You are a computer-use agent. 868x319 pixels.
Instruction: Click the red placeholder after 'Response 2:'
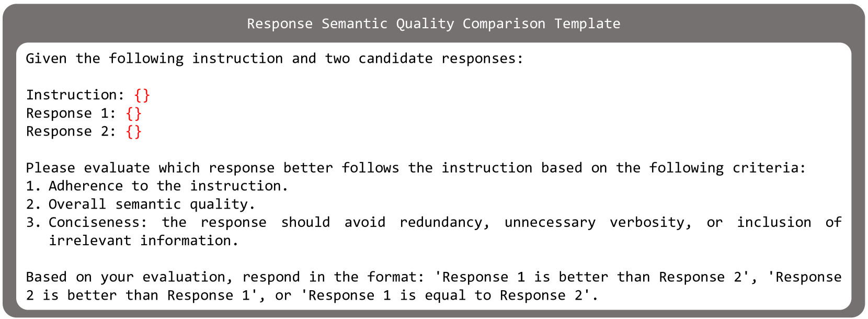click(x=134, y=132)
